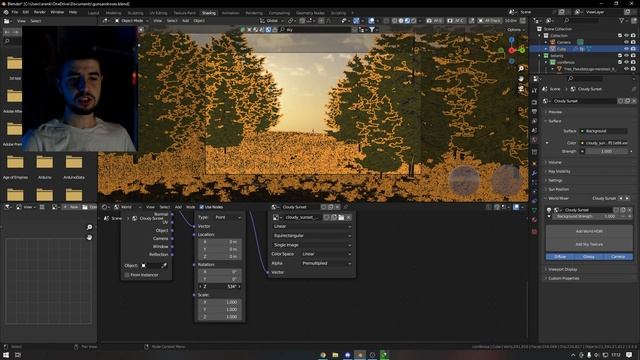Enable rendered viewport shading mode
Image resolution: width=640 pixels, height=360 pixels.
point(413,20)
